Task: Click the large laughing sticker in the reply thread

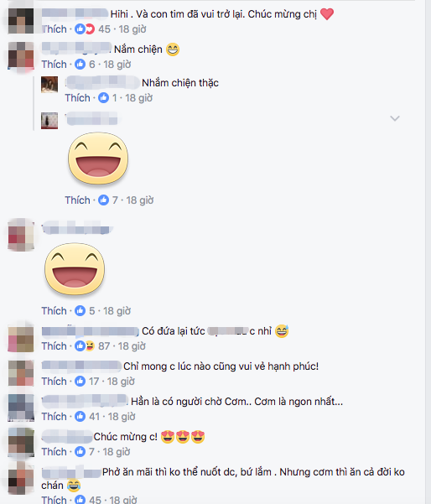Action: (x=98, y=158)
